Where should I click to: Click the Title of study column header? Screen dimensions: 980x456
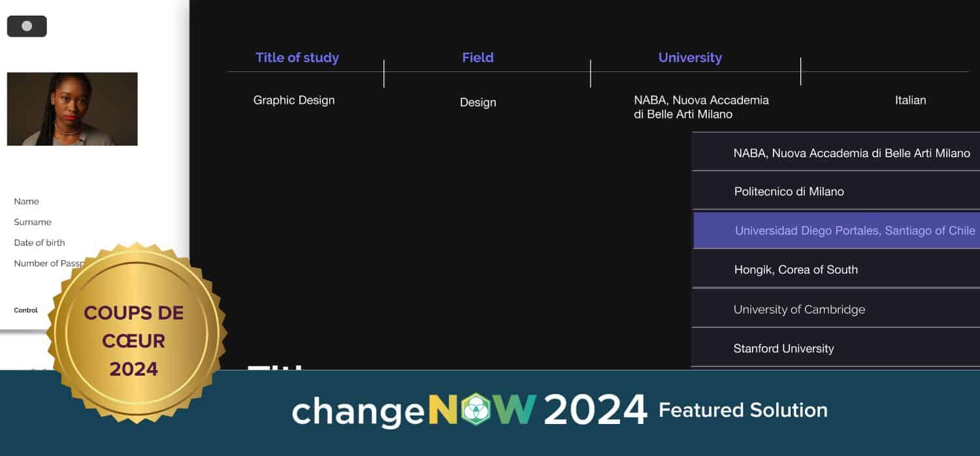pyautogui.click(x=297, y=57)
